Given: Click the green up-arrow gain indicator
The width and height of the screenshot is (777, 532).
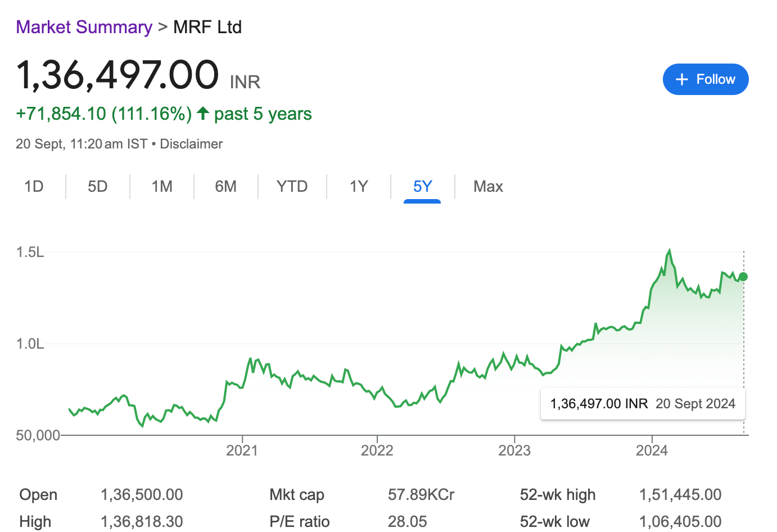Looking at the screenshot, I should (203, 114).
